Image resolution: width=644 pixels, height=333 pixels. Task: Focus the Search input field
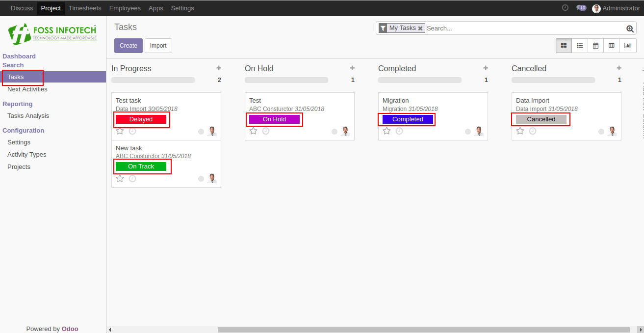(525, 28)
